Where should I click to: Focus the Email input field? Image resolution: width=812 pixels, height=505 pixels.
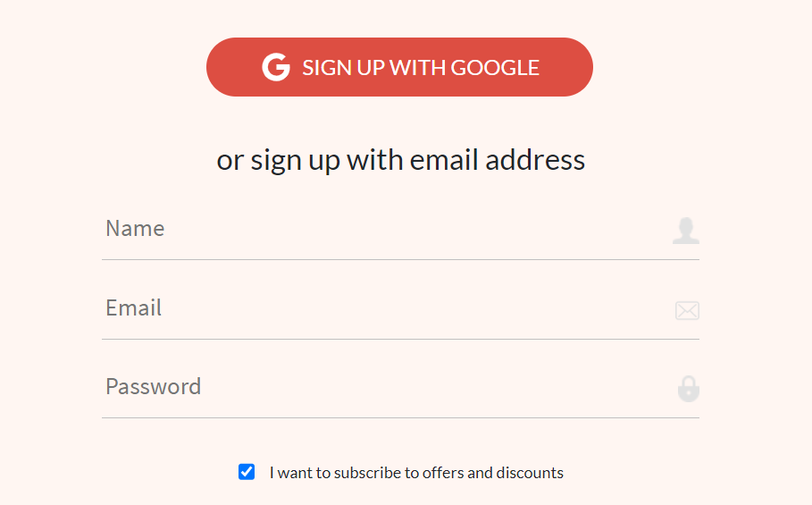[400, 308]
